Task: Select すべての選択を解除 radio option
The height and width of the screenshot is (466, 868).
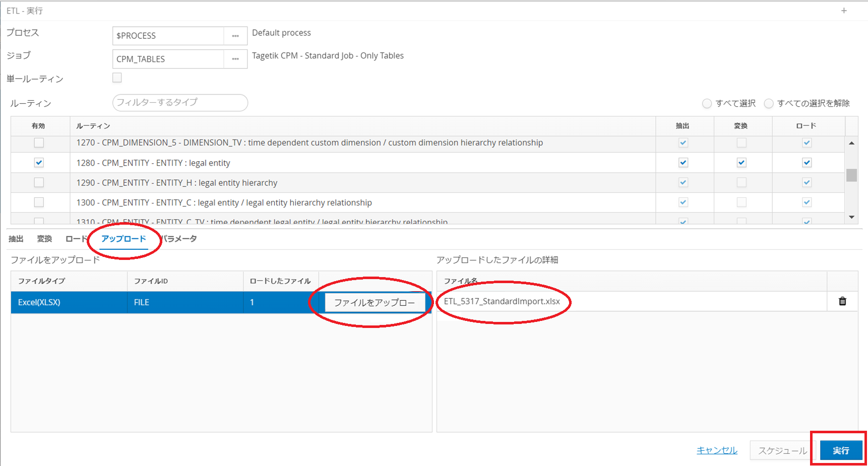Action: (x=769, y=103)
